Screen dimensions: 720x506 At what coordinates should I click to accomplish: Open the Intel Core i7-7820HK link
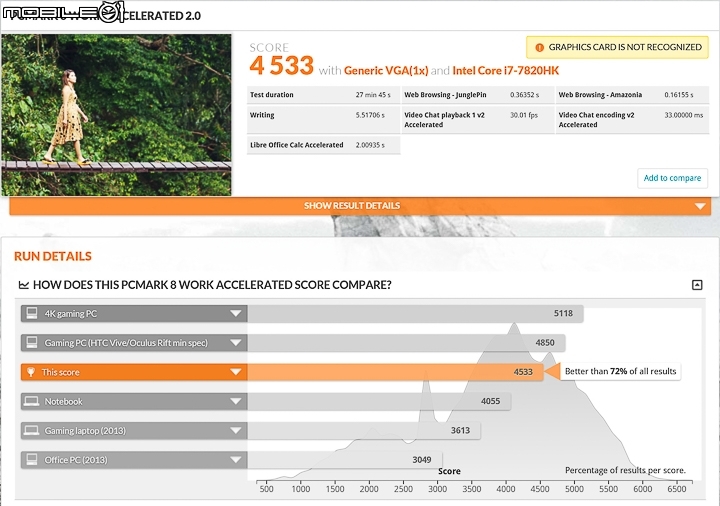point(506,70)
